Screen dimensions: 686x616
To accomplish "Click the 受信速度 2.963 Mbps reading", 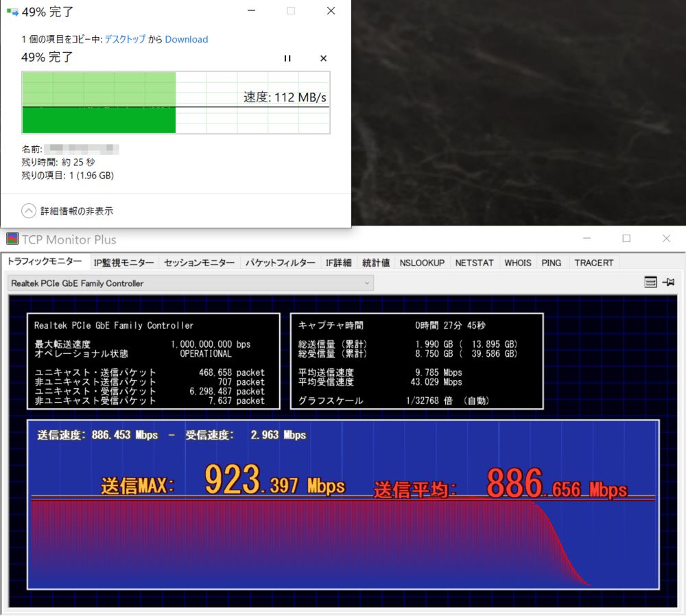I will (x=246, y=435).
